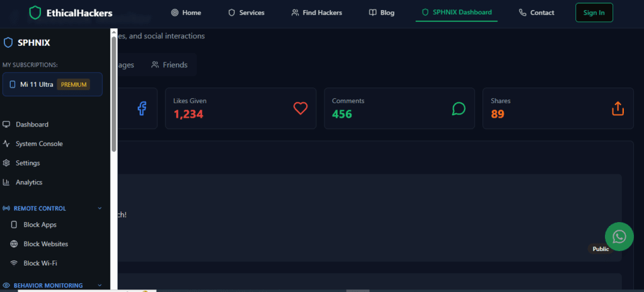Click the Services shield icon
This screenshot has height=292, width=644.
coord(231,13)
